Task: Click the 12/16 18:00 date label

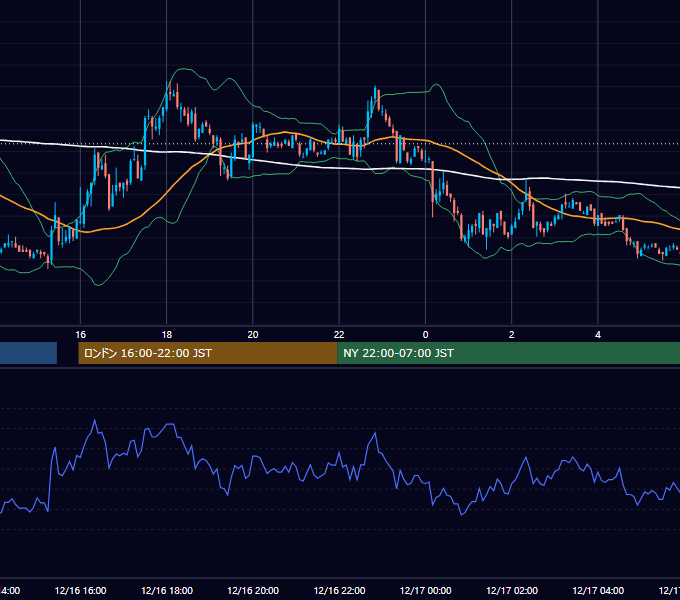Action: (x=167, y=590)
